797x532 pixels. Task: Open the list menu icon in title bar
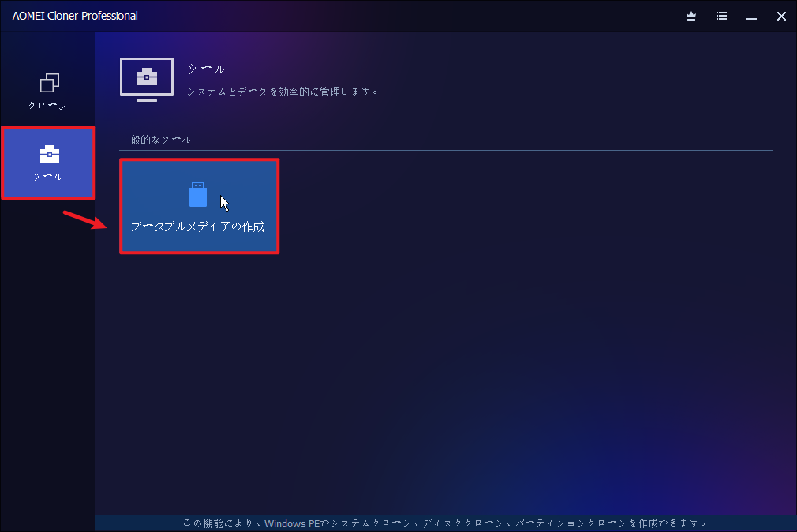click(721, 16)
